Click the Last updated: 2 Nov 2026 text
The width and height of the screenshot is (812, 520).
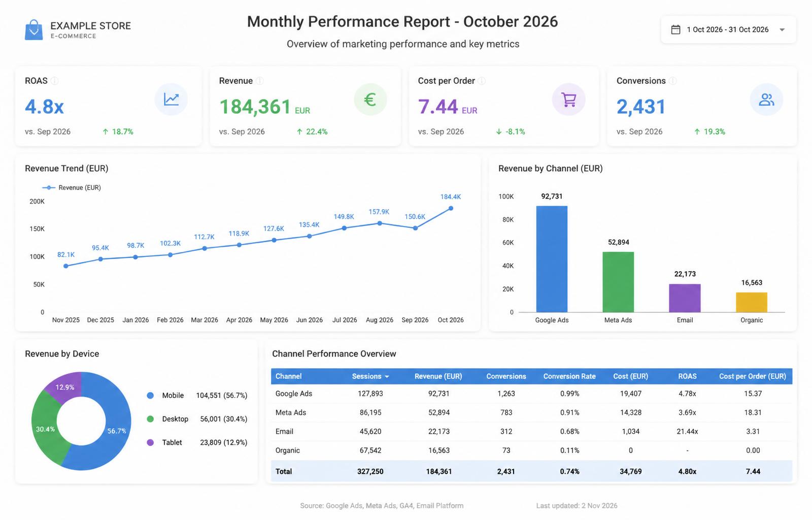tap(577, 506)
